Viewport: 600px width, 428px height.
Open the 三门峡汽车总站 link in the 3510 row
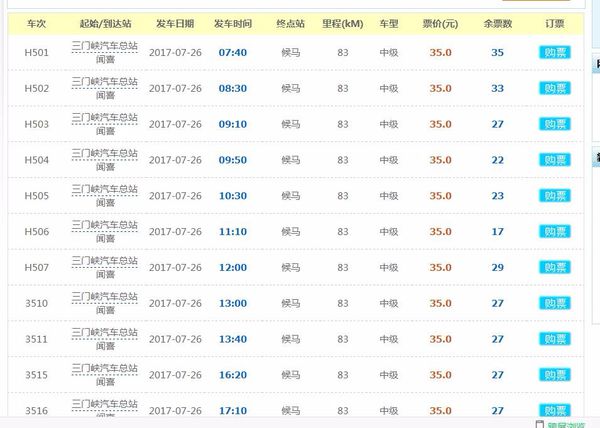pos(105,296)
